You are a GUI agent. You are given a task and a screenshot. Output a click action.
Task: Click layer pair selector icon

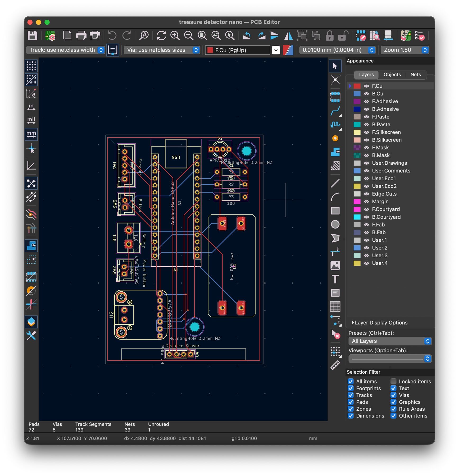tap(288, 50)
